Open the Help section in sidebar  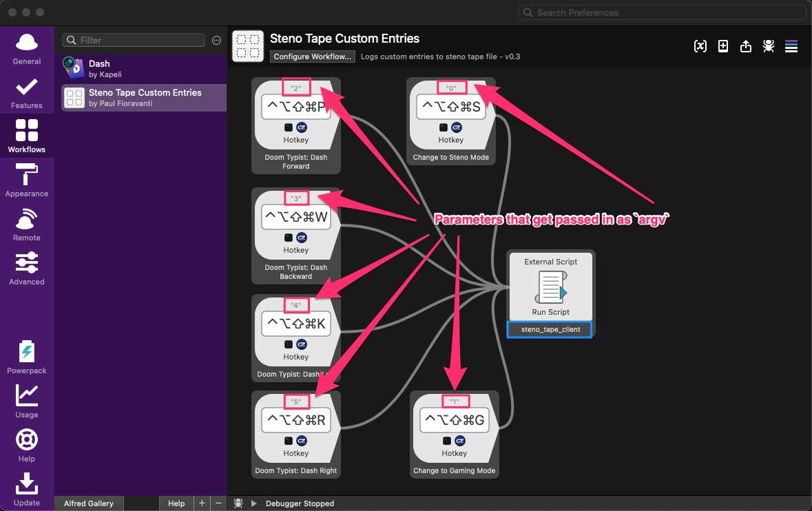pos(26,446)
